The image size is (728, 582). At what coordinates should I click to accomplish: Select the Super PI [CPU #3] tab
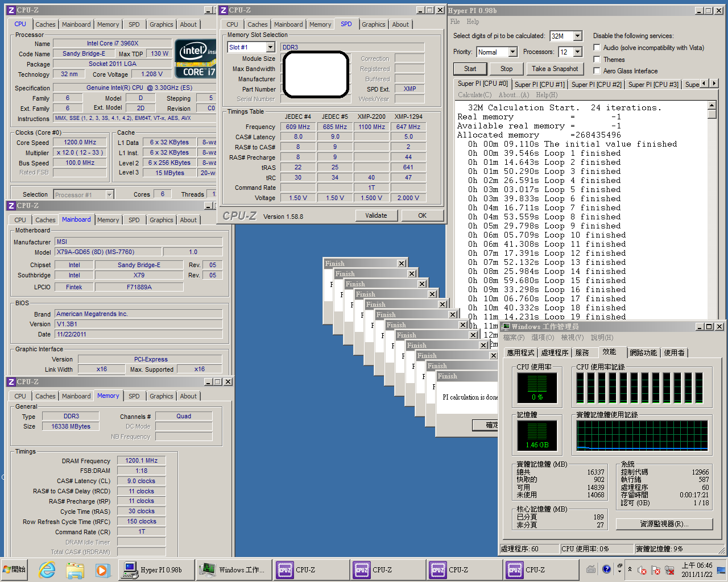(x=653, y=84)
